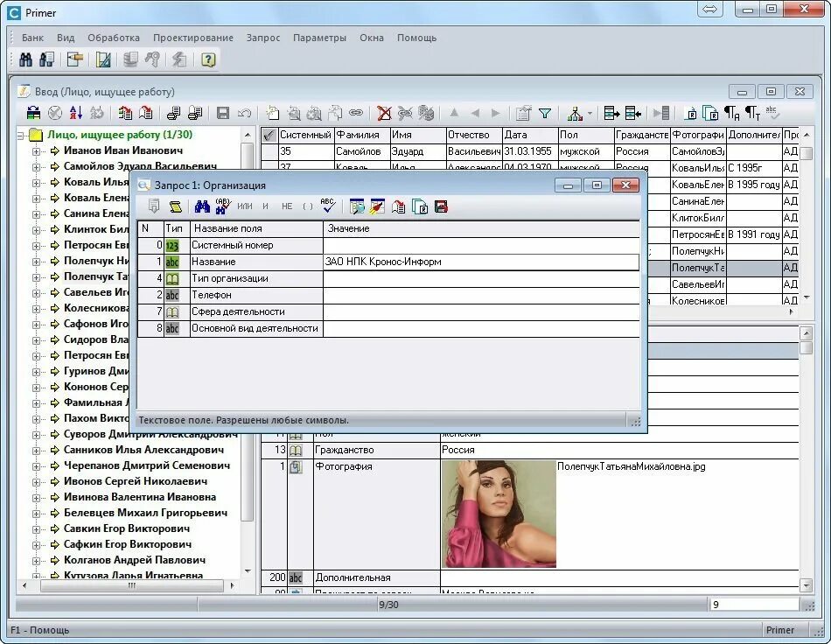831x644 pixels.
Task: Expand tree node Ивонов Сергей Николаевич
Action: tap(36, 482)
